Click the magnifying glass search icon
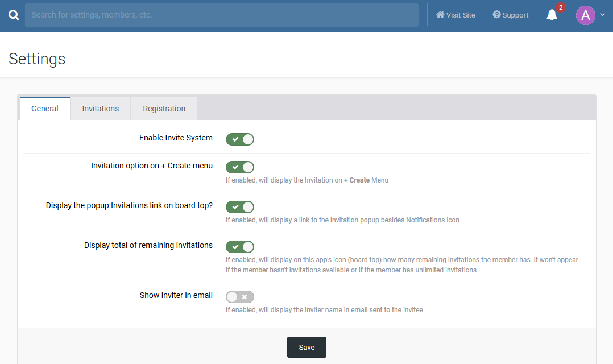The image size is (613, 364). (x=14, y=15)
